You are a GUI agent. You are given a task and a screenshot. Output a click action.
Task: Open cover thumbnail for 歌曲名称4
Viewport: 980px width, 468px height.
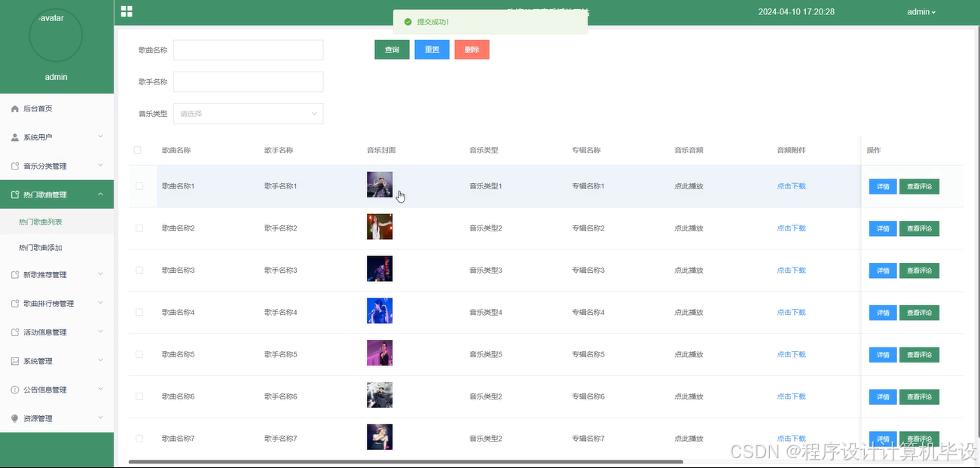point(380,311)
